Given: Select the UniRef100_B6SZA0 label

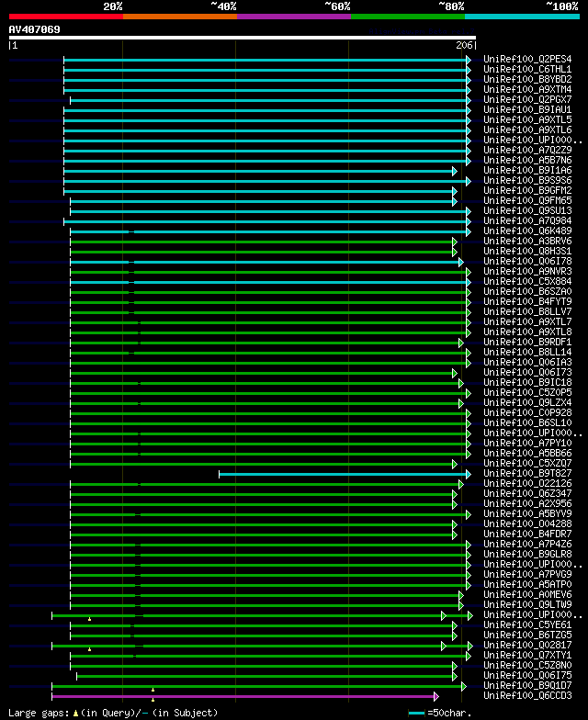Looking at the screenshot, I should pyautogui.click(x=527, y=292).
